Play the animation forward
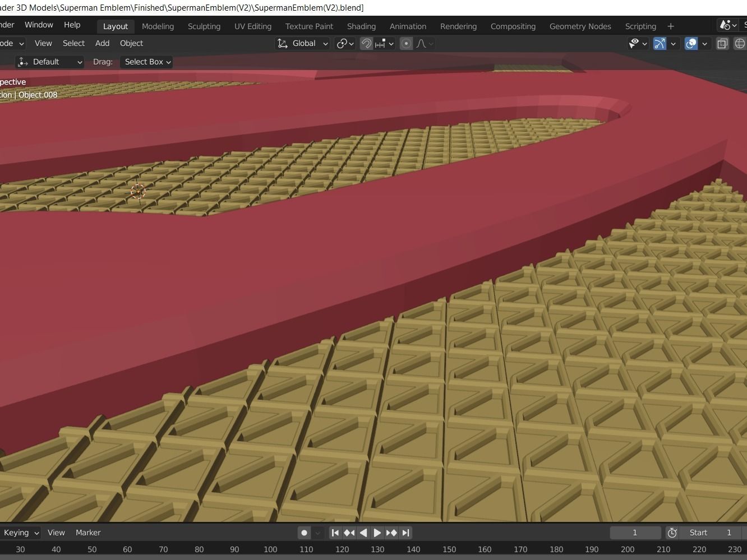This screenshot has height=560, width=747. (377, 533)
